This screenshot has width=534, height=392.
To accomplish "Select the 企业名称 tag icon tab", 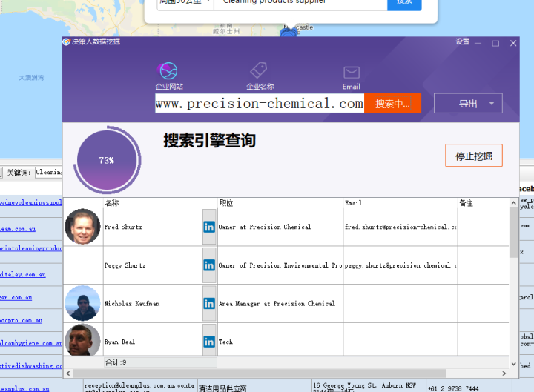I will tap(259, 70).
